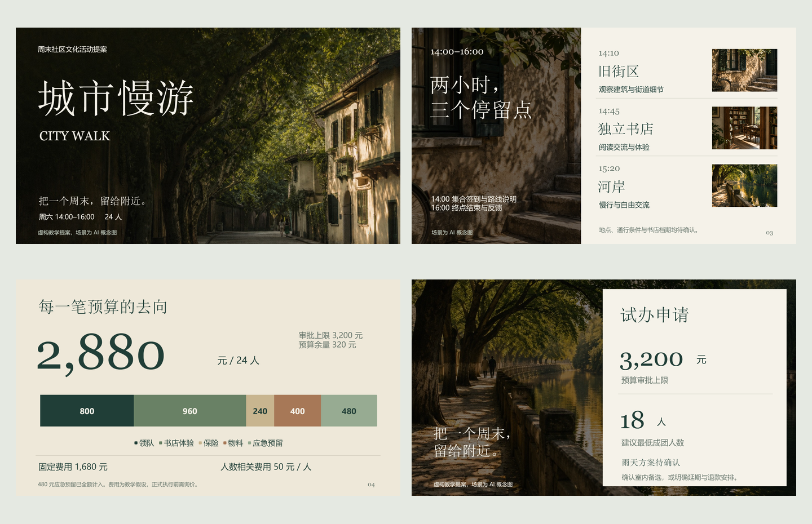The width and height of the screenshot is (812, 524).
Task: Select the beige 240 bar segment
Action: click(x=260, y=411)
